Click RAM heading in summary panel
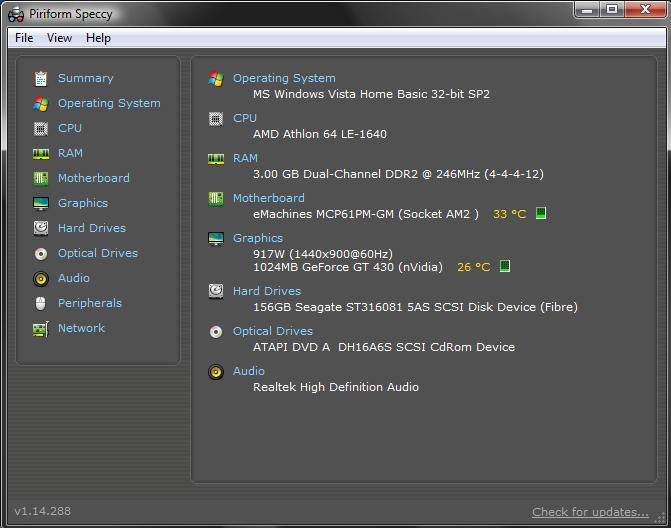The height and width of the screenshot is (528, 671). tap(245, 158)
